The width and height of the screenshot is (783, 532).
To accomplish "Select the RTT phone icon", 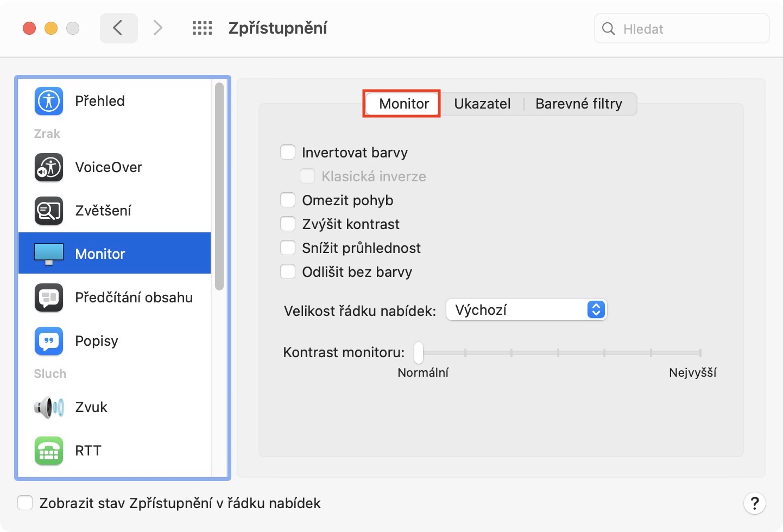I will pos(49,451).
